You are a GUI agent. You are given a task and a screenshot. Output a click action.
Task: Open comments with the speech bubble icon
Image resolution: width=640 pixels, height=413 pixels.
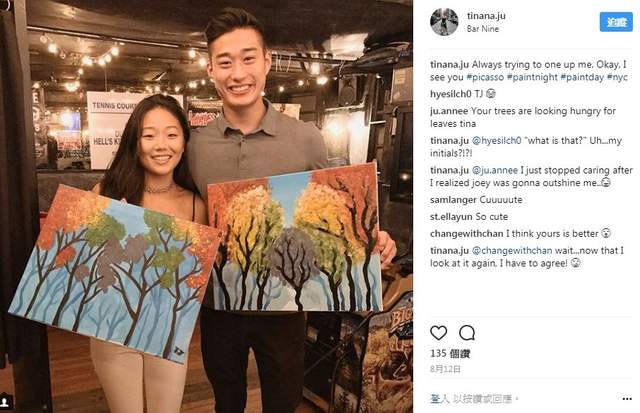click(467, 333)
